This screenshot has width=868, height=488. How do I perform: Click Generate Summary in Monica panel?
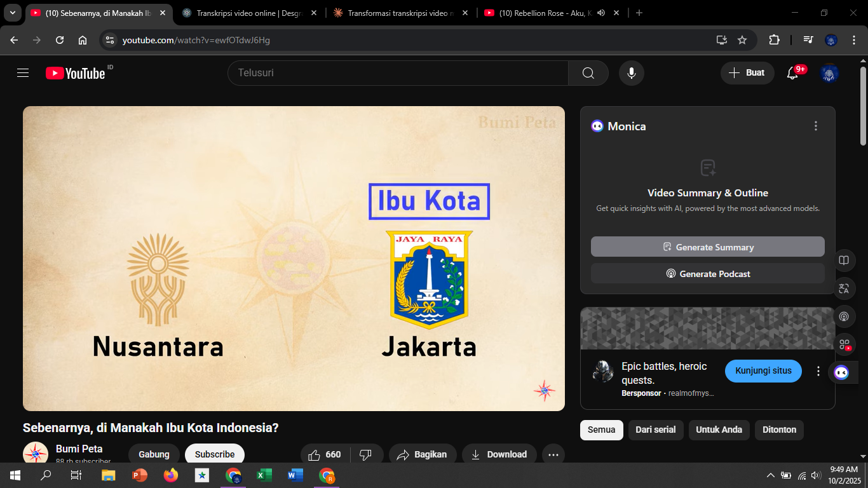pyautogui.click(x=707, y=247)
